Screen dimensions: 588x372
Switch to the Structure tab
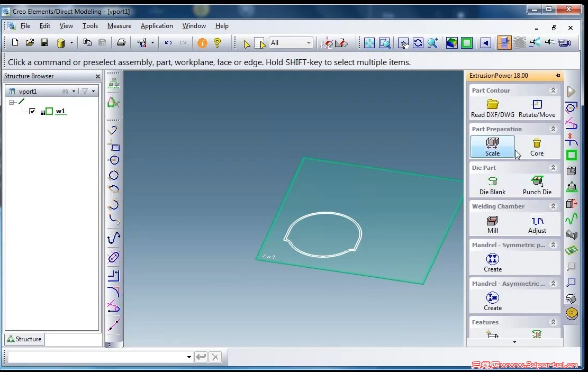click(25, 339)
